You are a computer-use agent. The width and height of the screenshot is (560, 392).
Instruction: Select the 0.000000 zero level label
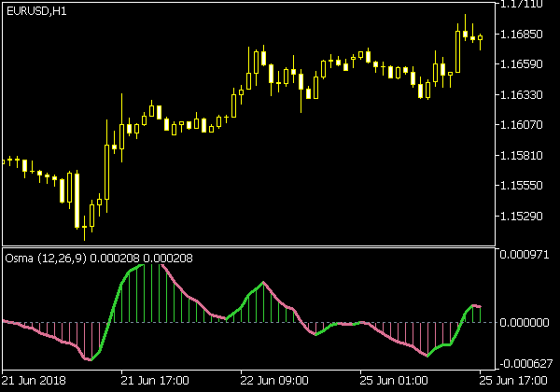tap(525, 323)
